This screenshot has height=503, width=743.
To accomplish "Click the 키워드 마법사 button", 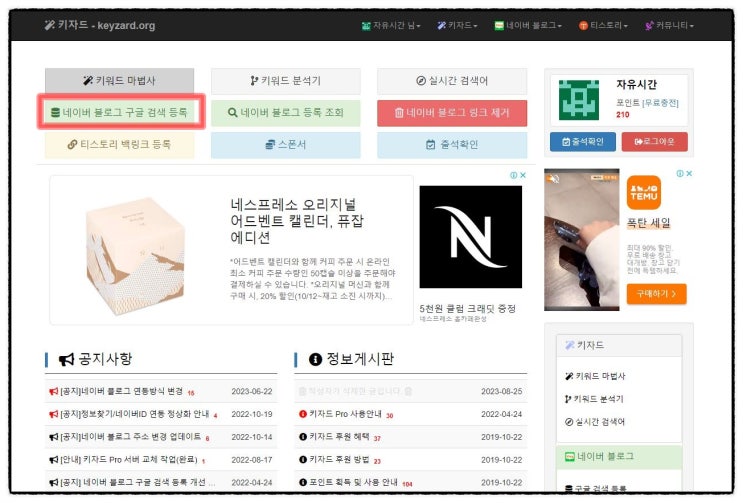I will (x=119, y=81).
